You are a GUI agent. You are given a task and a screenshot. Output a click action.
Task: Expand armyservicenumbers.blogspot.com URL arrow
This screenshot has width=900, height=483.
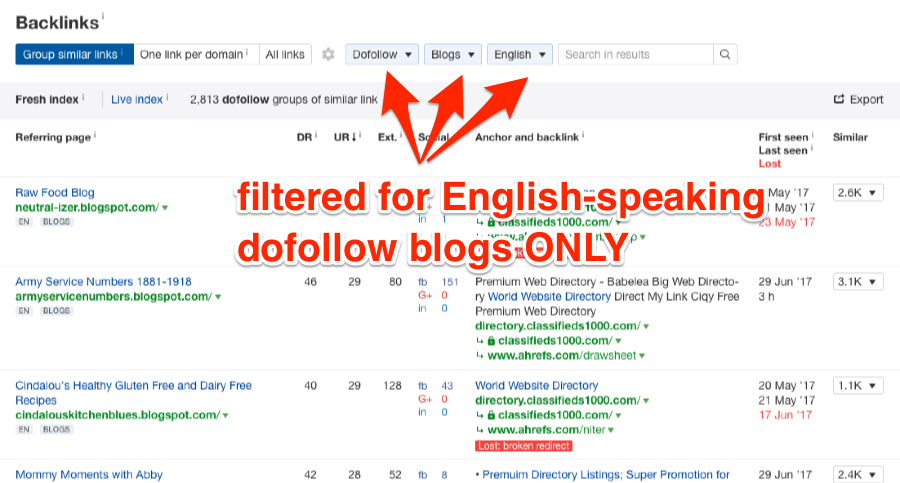[x=218, y=297]
